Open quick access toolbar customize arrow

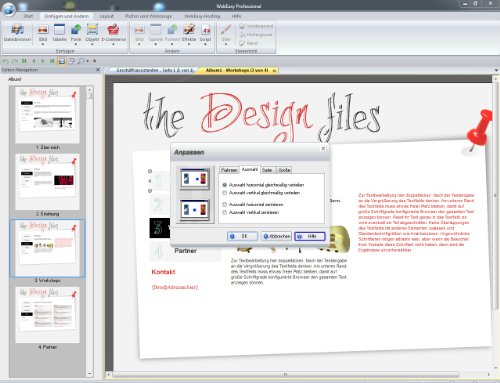coord(95,61)
